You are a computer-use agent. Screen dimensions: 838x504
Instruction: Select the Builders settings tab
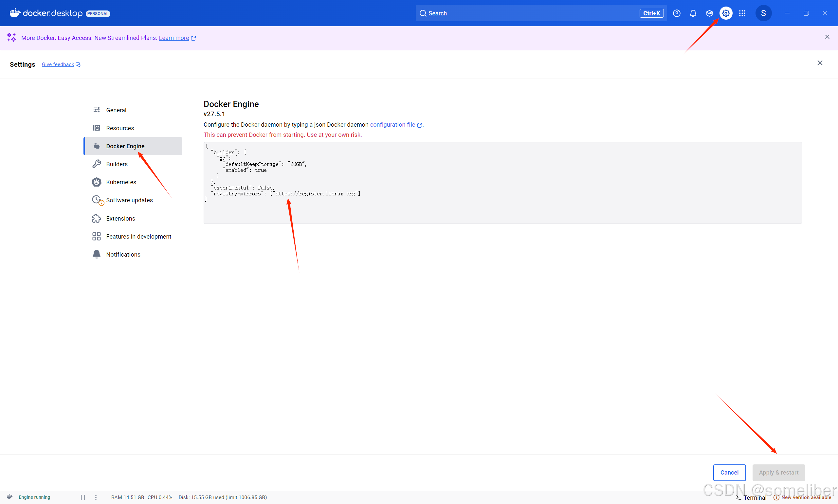click(x=133, y=164)
